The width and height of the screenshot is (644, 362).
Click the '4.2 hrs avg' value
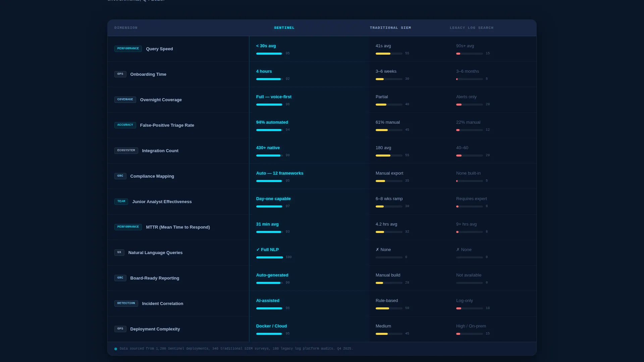click(x=386, y=224)
